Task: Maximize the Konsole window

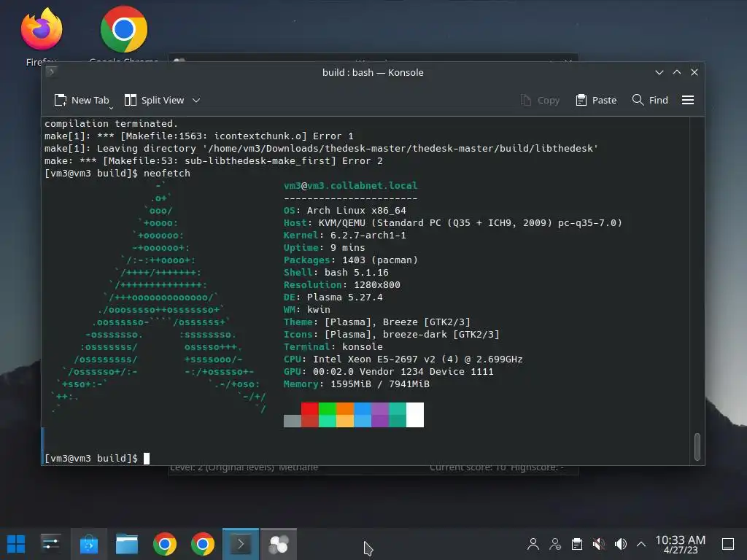Action: (x=676, y=72)
